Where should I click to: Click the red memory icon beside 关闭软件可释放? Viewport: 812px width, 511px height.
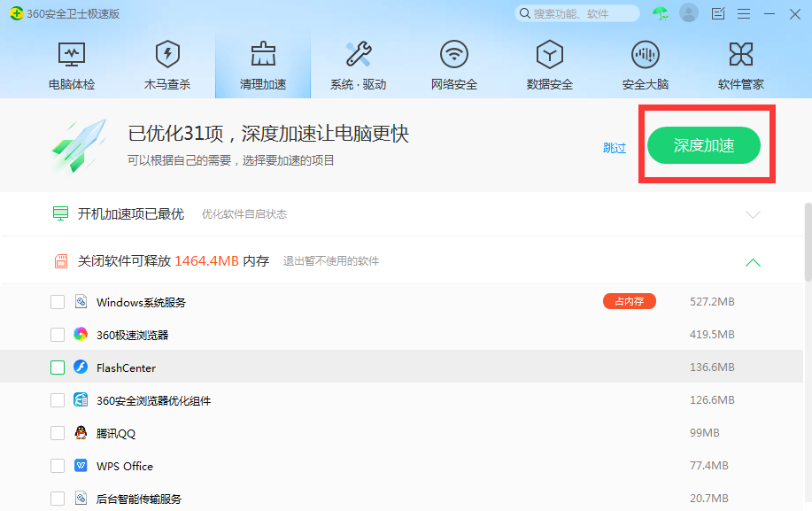(x=61, y=261)
